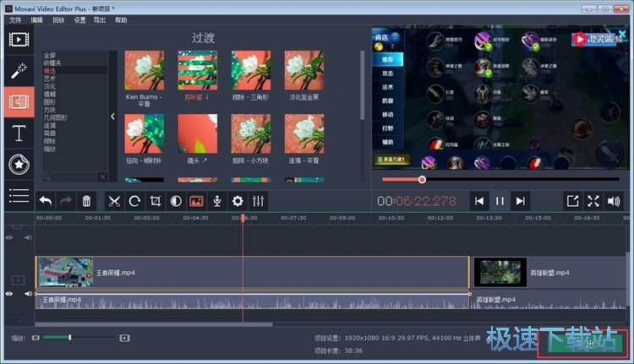
Task: Toggle video track visibility eye icon
Action: click(x=10, y=238)
